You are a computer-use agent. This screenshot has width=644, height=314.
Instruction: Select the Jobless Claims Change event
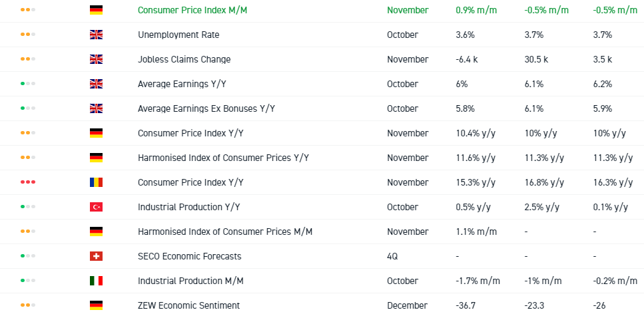coord(184,59)
